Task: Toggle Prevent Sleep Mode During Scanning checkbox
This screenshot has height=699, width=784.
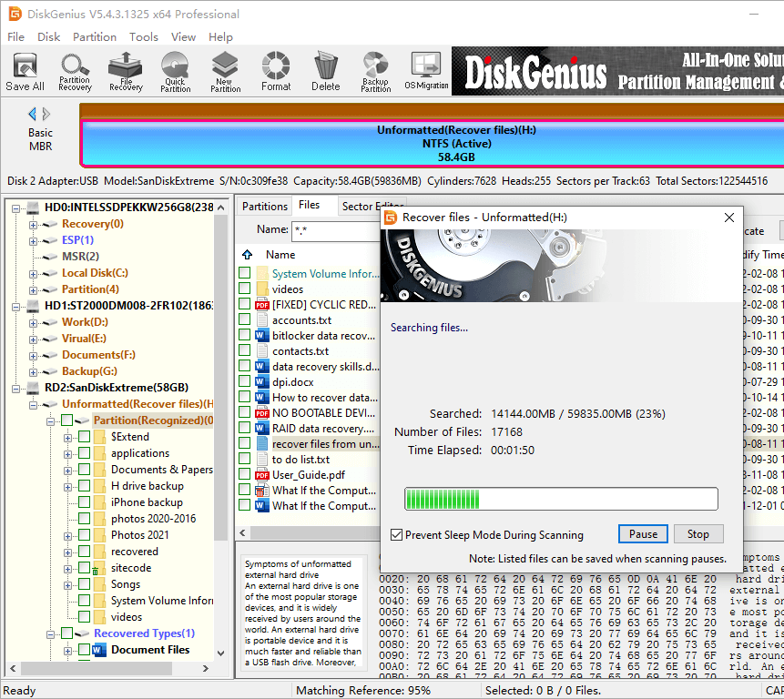Action: click(x=395, y=535)
